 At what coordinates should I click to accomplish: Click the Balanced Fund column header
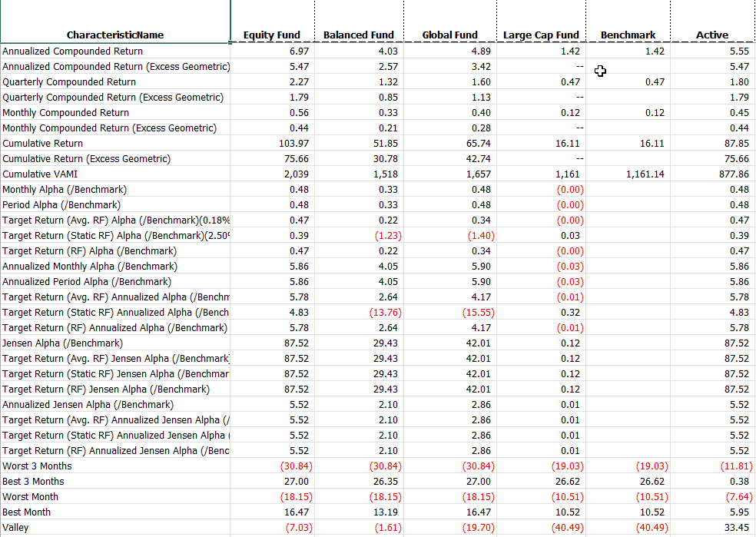(358, 35)
